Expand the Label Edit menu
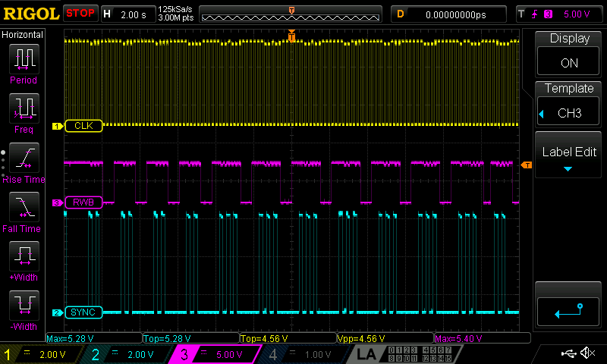 tap(569, 155)
